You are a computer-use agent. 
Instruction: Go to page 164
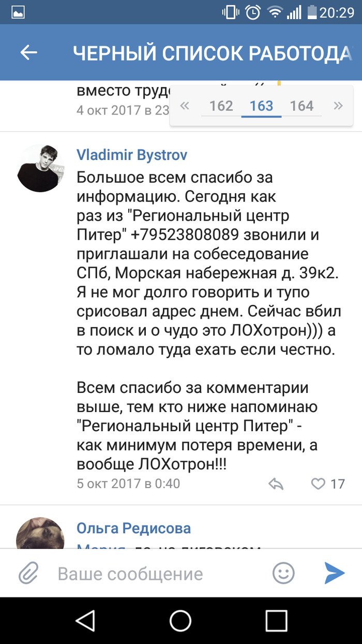[x=301, y=106]
